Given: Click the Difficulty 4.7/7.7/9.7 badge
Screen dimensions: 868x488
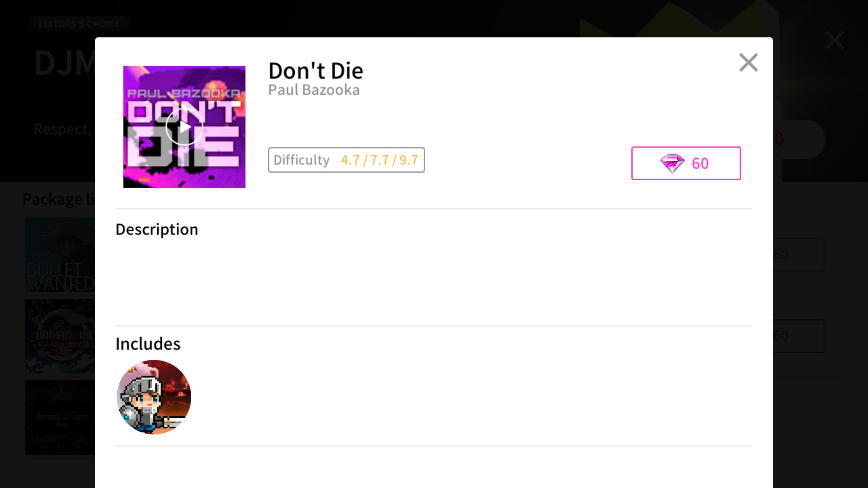Looking at the screenshot, I should (346, 160).
